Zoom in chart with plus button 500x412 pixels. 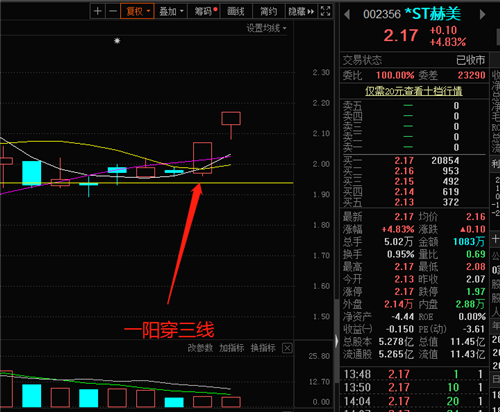[x=97, y=11]
